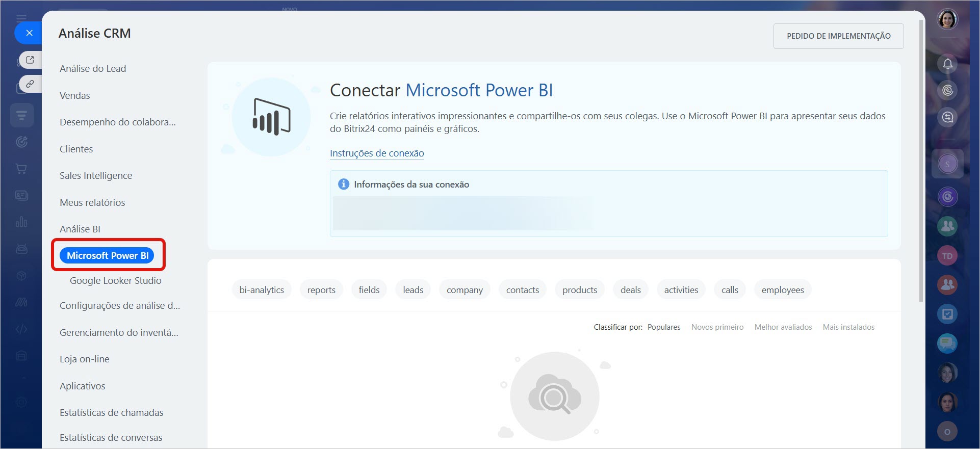
Task: Click the Power BI logo icon
Action: 271,117
